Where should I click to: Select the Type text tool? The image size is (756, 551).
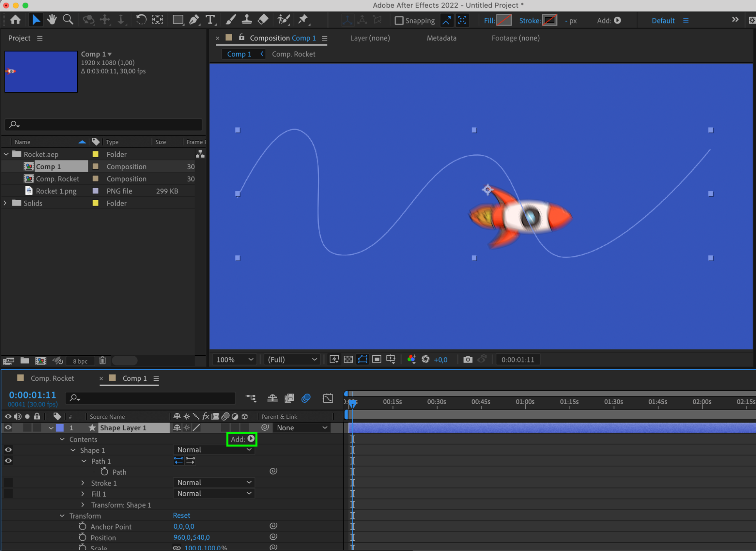point(210,20)
